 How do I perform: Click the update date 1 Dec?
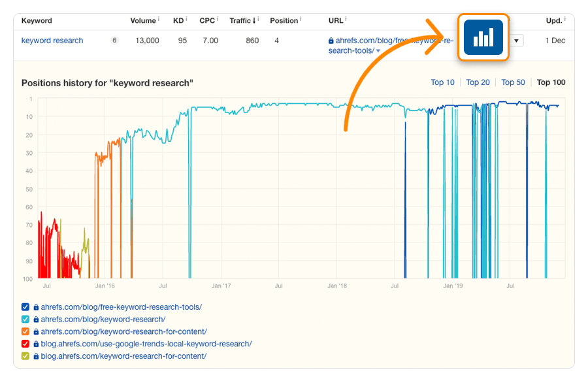point(555,41)
